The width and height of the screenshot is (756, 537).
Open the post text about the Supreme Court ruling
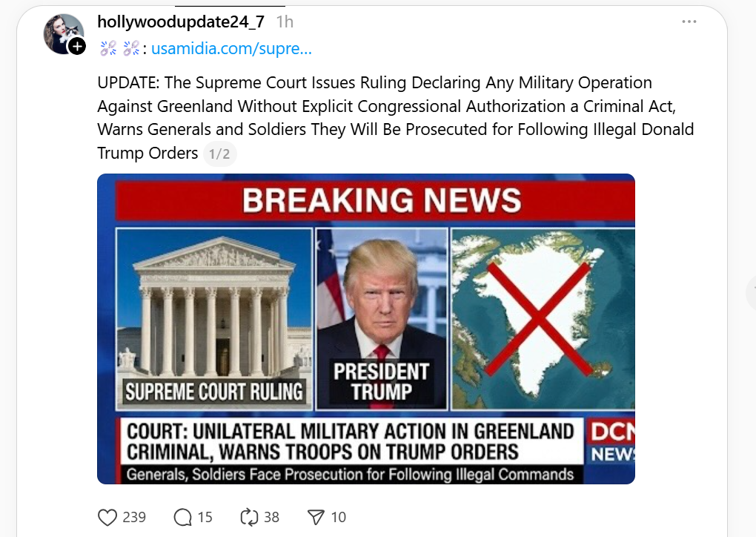(x=395, y=118)
